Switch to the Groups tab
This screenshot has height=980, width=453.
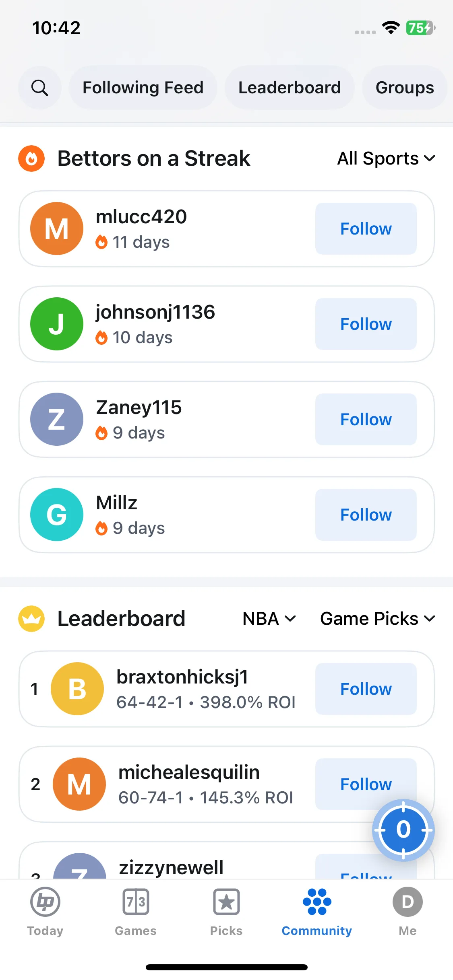coord(405,88)
